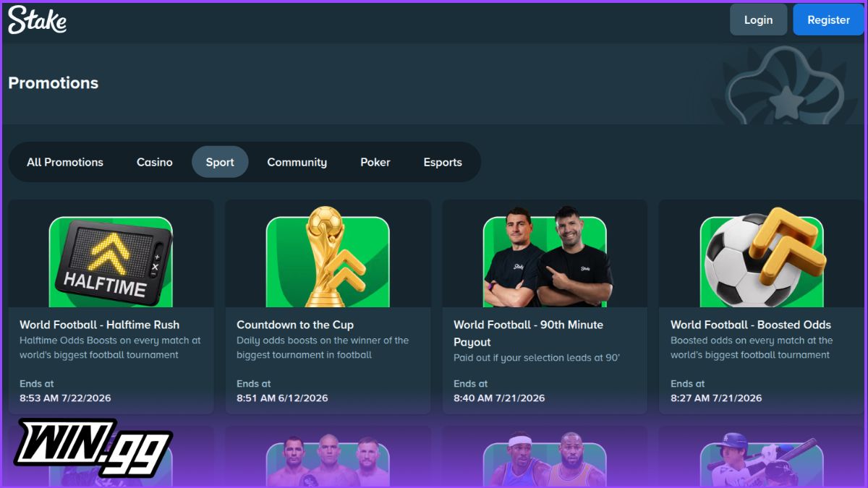This screenshot has width=868, height=488.
Task: Open the soccer ball Boosted Odds image
Action: 762,257
